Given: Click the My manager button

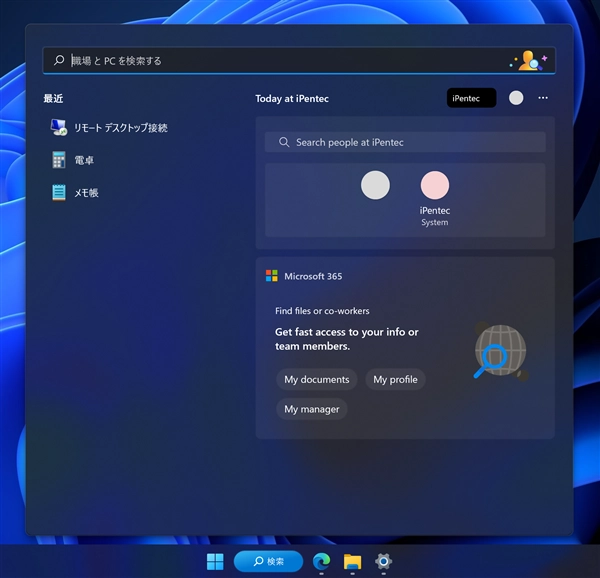Looking at the screenshot, I should (x=311, y=409).
